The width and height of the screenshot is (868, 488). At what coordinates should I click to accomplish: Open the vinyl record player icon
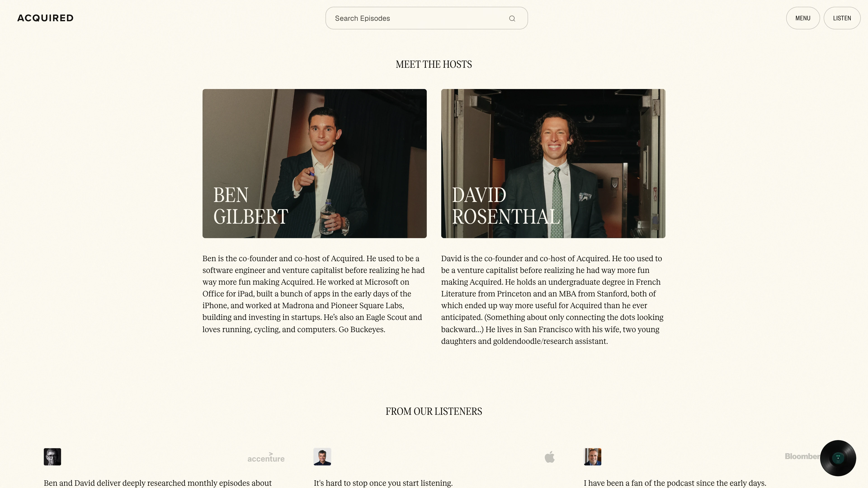(x=838, y=458)
